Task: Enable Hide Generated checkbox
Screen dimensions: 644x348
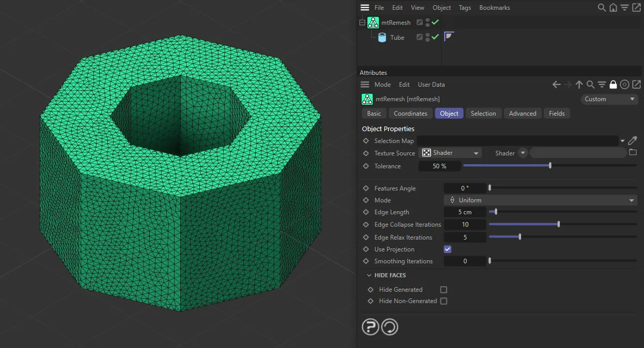Action: pos(443,289)
